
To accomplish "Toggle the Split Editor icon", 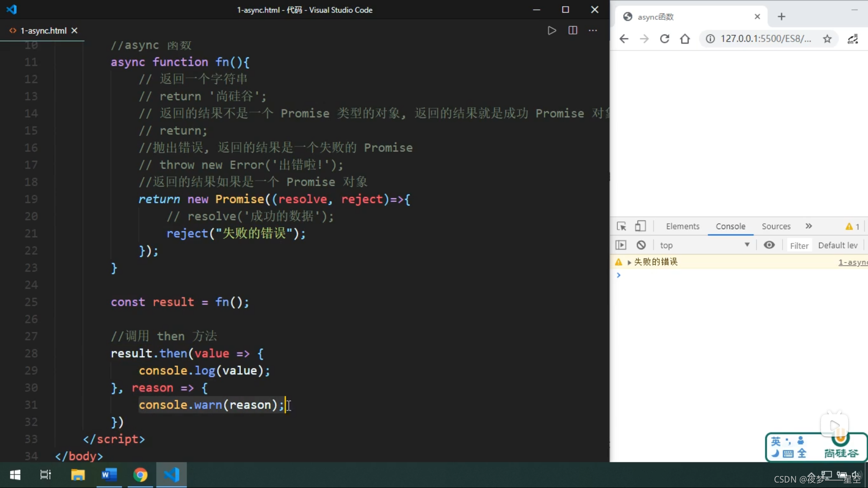I will click(572, 30).
